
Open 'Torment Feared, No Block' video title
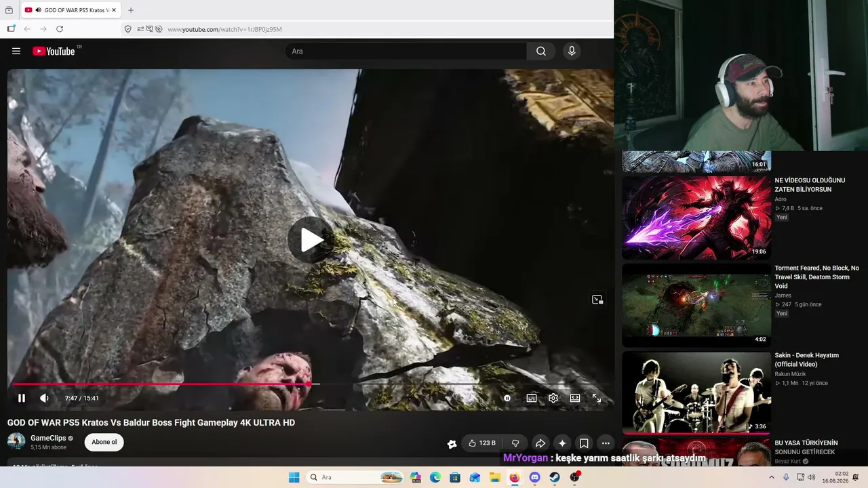click(817, 277)
